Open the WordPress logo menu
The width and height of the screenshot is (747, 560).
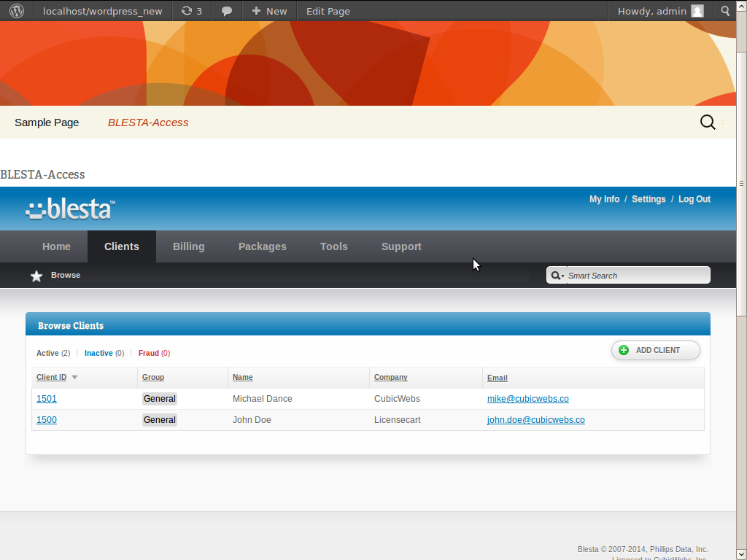coord(17,10)
